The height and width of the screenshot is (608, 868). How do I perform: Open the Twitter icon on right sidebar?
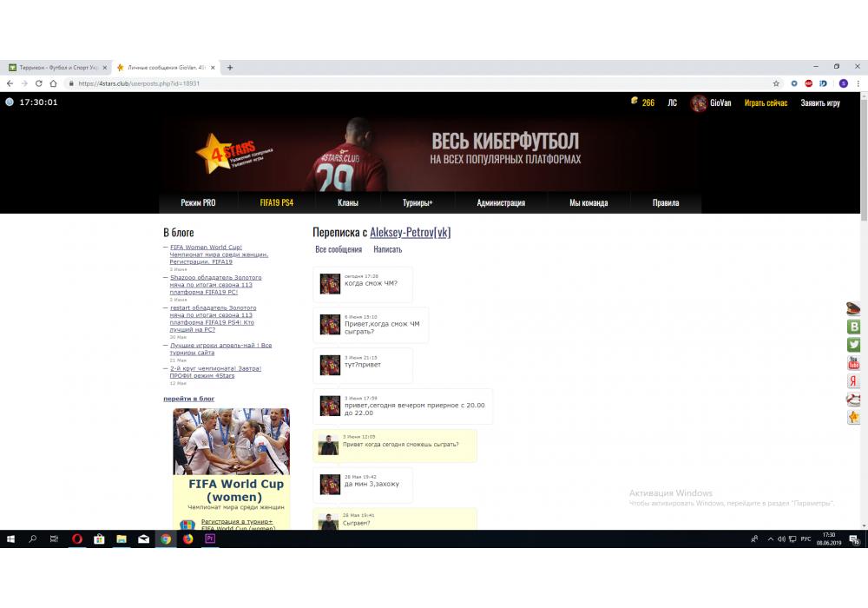pos(853,345)
